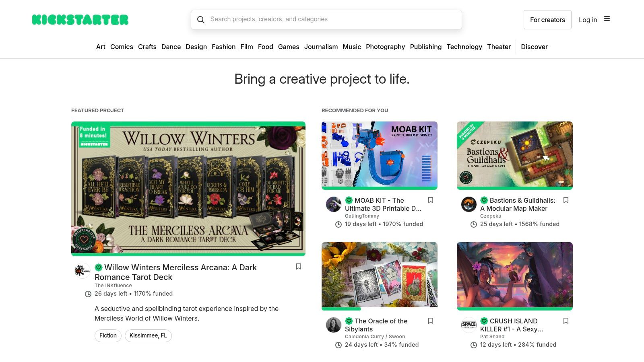Click The INKfluence avatar
The height and width of the screenshot is (362, 644).
pyautogui.click(x=81, y=271)
